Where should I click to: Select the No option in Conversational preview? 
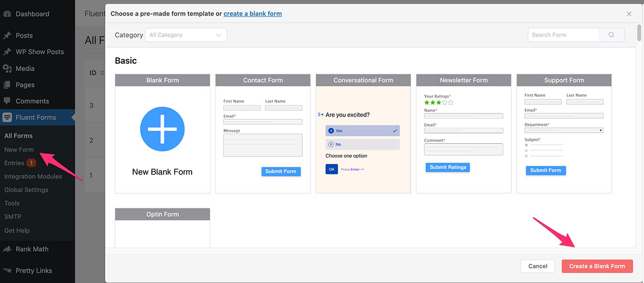point(362,144)
